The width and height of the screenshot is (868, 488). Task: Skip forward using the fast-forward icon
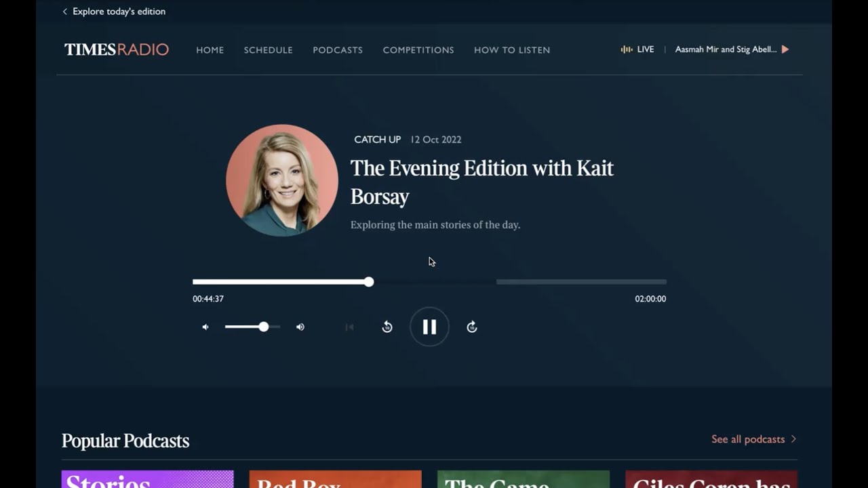point(472,327)
